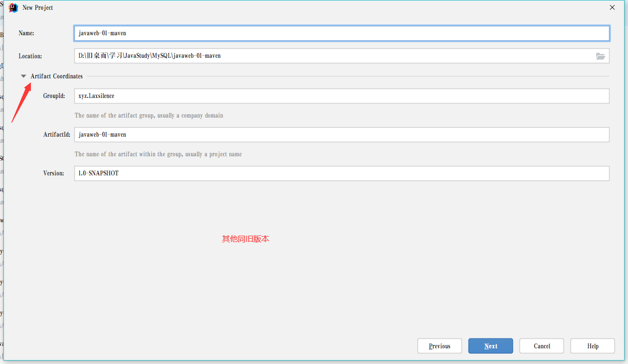Close the New Project dialog
This screenshot has width=628, height=364.
(x=612, y=7)
